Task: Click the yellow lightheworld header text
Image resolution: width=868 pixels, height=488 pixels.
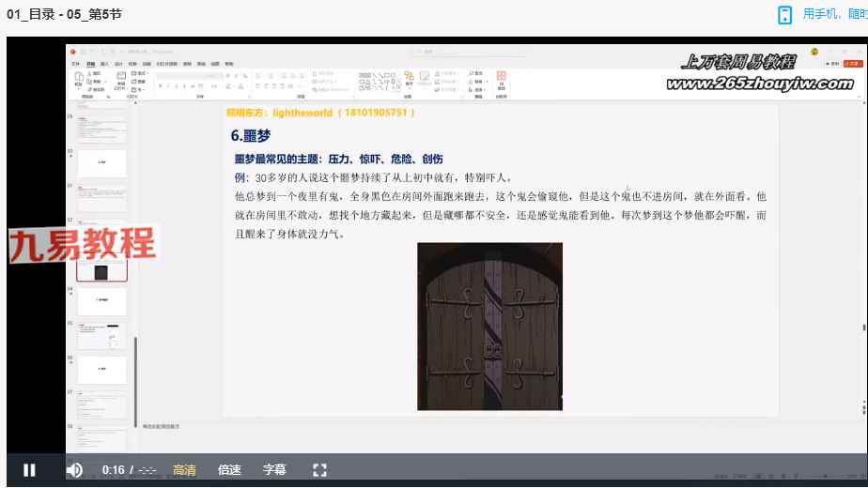Action: pos(320,113)
